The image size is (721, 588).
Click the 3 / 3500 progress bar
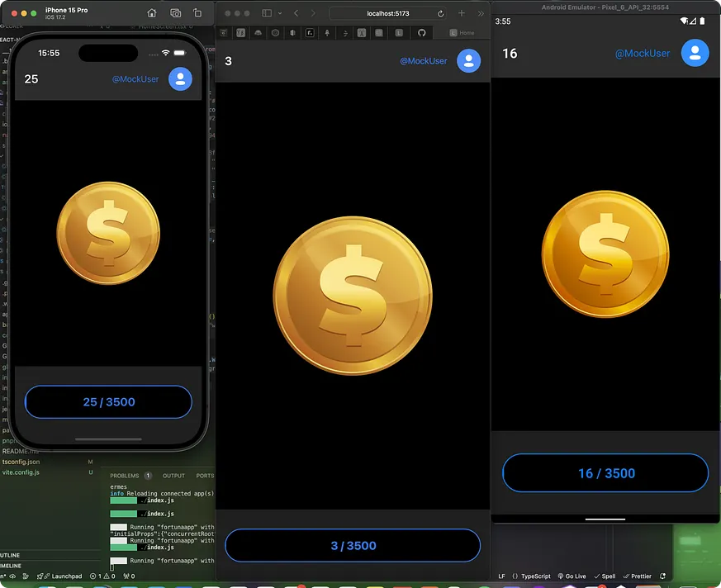(353, 545)
